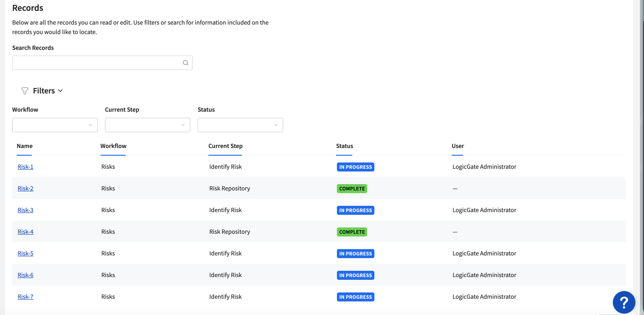Sort by the Name column header

coord(24,146)
